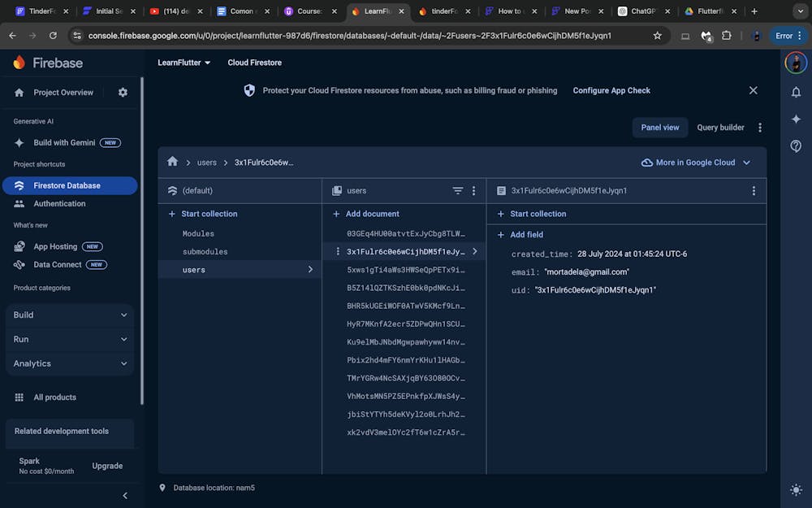Viewport: 812px width, 508px height.
Task: Open document 3x1Fulr6c0e6wCijhDM5f1eJyqn1 options menu
Action: pos(754,191)
